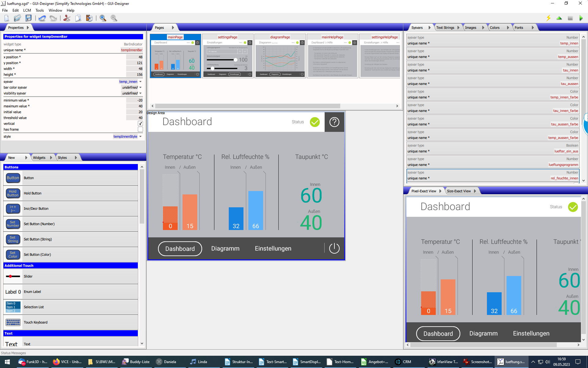Screen dimensions: 588x368
Task: Open the style tempInnenStyle dropdown
Action: click(141, 136)
